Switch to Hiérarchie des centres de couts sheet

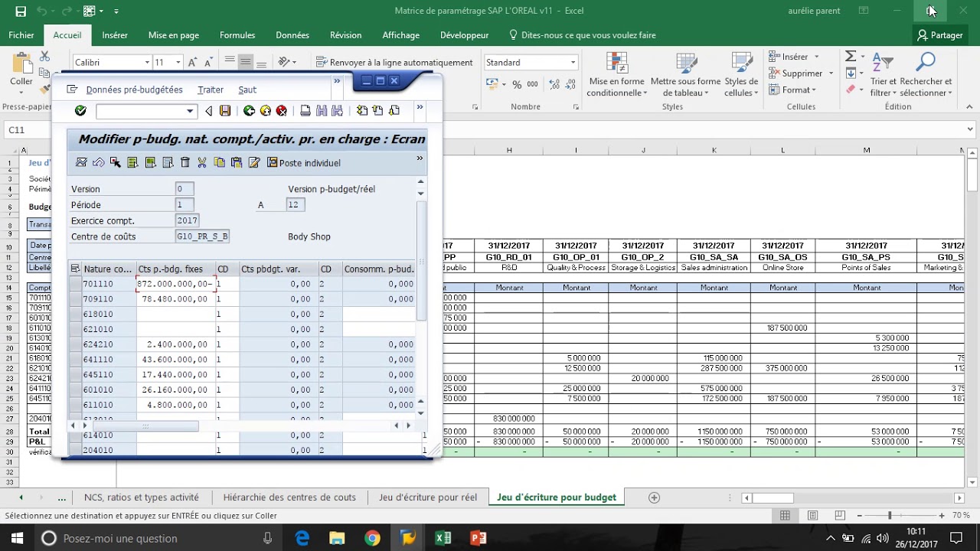(x=289, y=497)
